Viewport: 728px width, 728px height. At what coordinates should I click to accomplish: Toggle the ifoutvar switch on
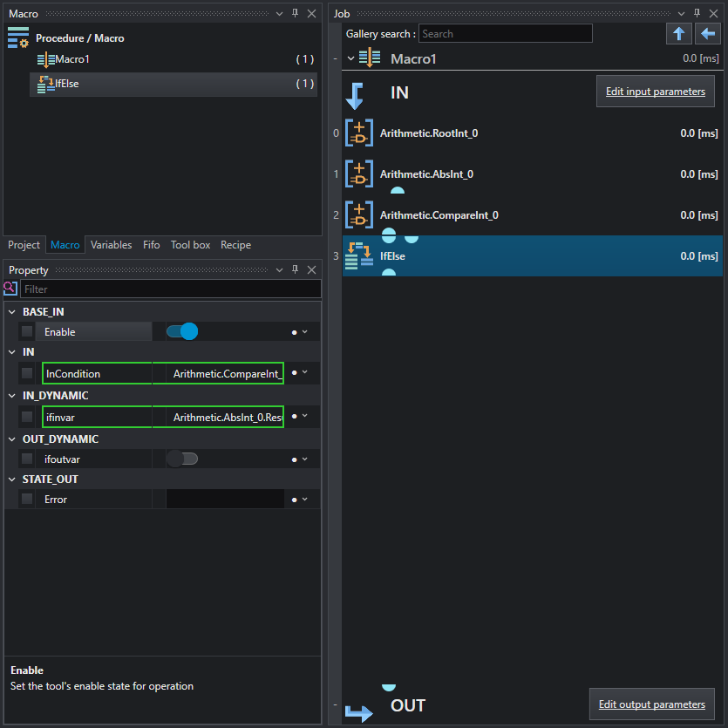click(182, 459)
